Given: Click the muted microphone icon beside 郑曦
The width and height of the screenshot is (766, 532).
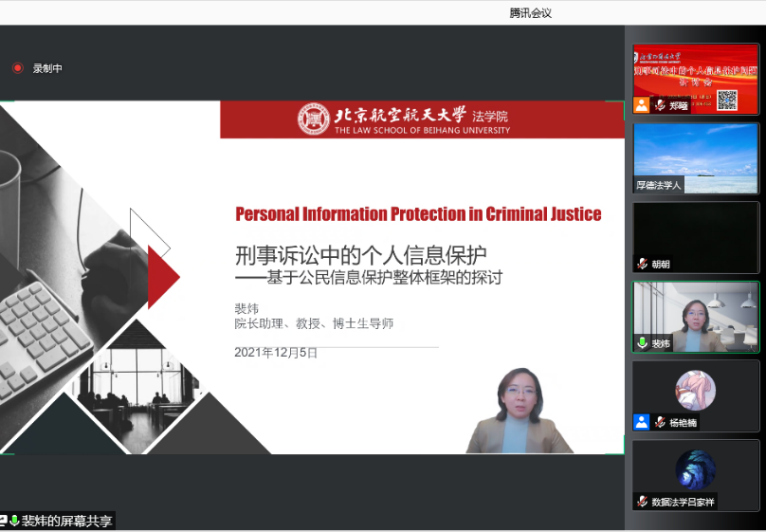Looking at the screenshot, I should 659,105.
